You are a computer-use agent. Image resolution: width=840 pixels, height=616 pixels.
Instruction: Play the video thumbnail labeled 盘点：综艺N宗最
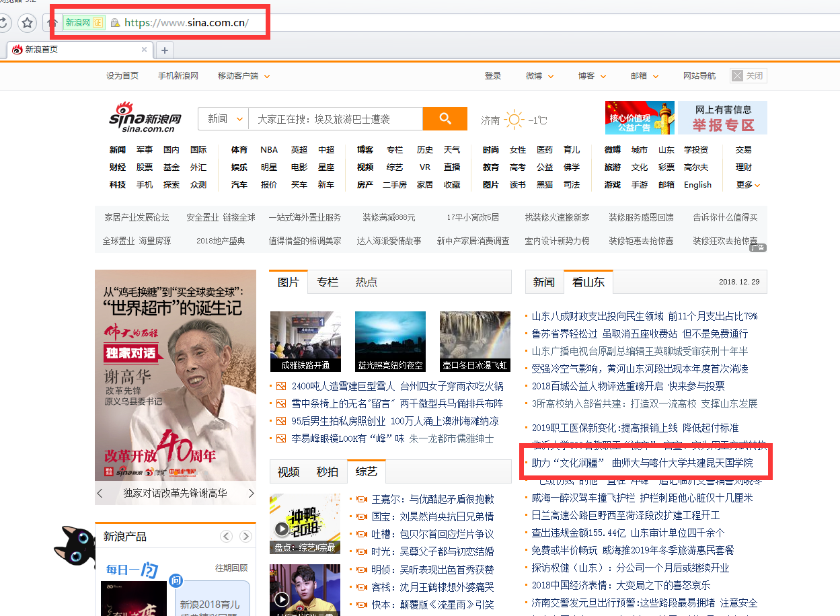pyautogui.click(x=305, y=524)
